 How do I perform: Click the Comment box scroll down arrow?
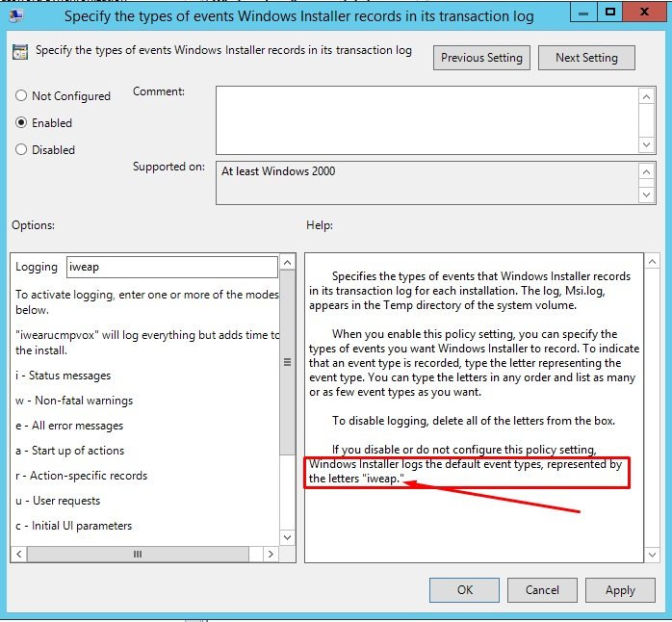pos(647,143)
